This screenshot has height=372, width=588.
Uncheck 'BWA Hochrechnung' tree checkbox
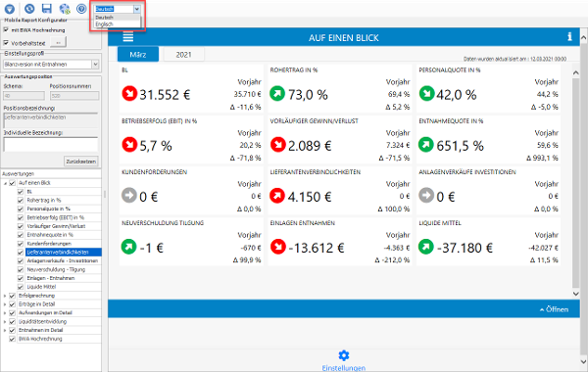point(13,339)
